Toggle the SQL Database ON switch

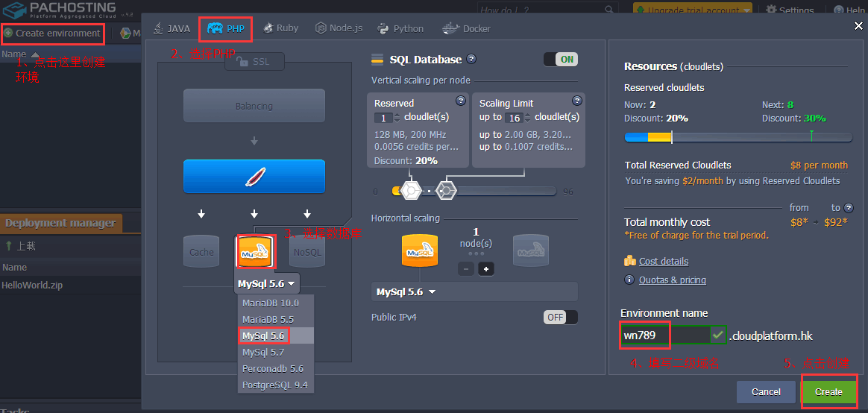[x=561, y=60]
